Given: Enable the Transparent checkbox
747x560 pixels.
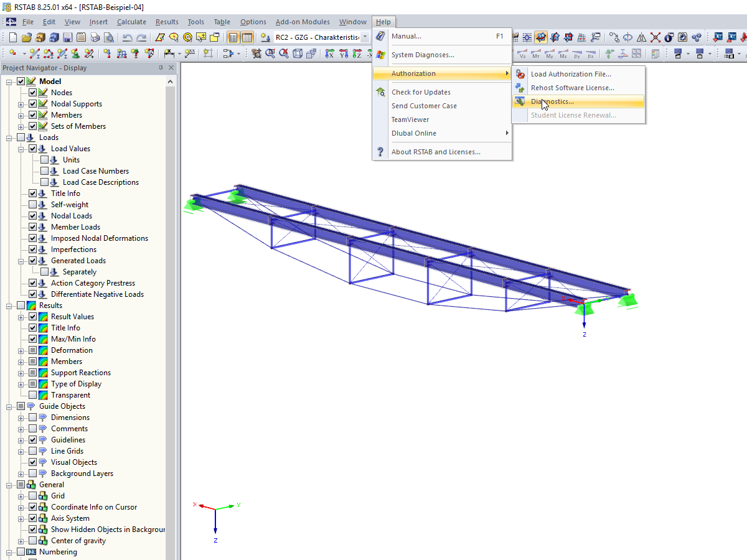Looking at the screenshot, I should point(33,395).
